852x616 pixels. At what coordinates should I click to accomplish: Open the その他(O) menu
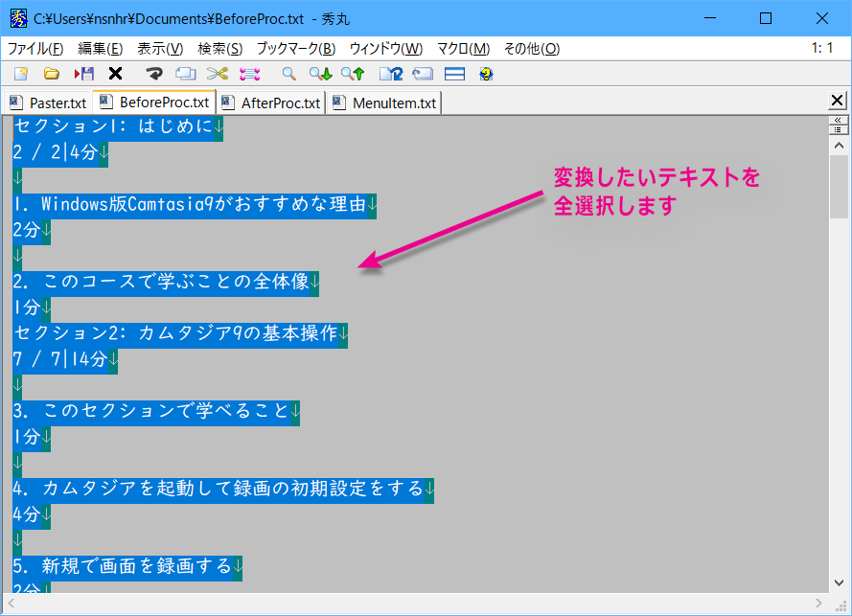[x=532, y=49]
